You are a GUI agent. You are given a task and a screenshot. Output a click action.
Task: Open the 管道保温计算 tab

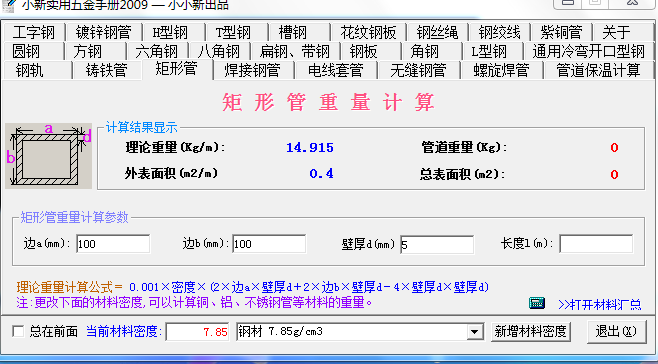[x=598, y=70]
